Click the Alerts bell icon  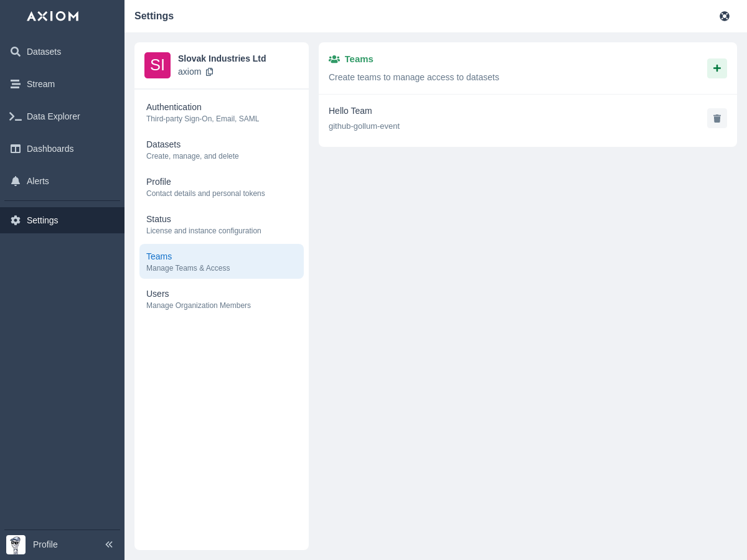[x=16, y=181]
